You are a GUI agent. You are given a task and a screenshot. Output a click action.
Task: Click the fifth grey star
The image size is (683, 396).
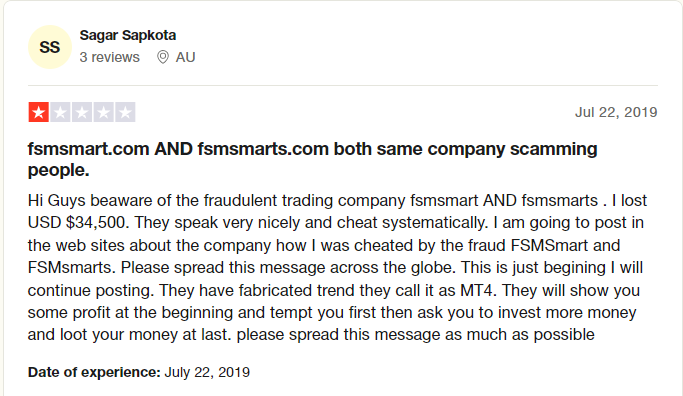125,112
